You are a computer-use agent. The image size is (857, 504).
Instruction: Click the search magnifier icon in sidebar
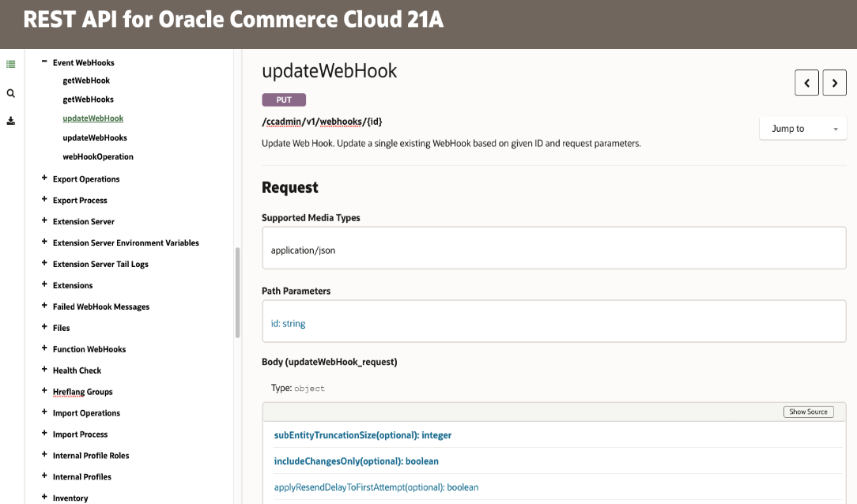tap(11, 93)
